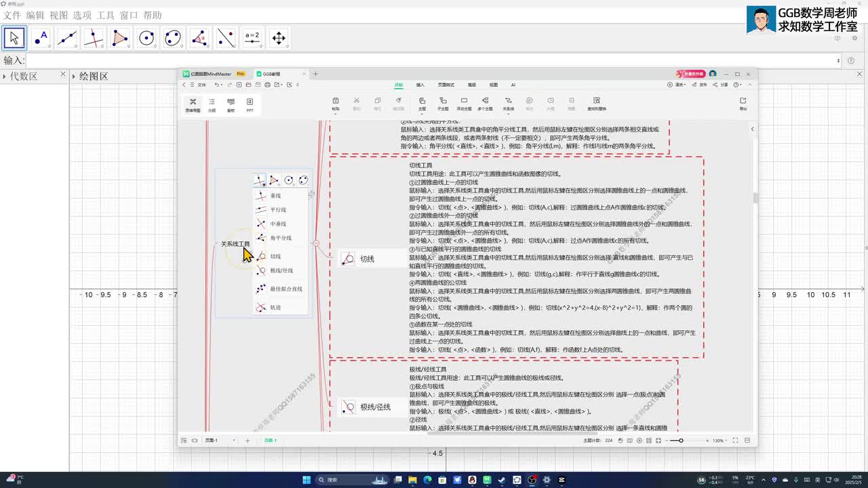Open the Windows Start menu
The image size is (868, 488).
point(307,480)
